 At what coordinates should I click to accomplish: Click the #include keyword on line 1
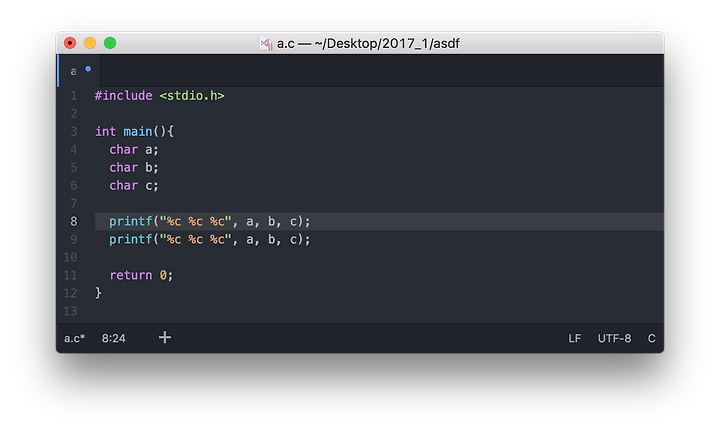[124, 96]
